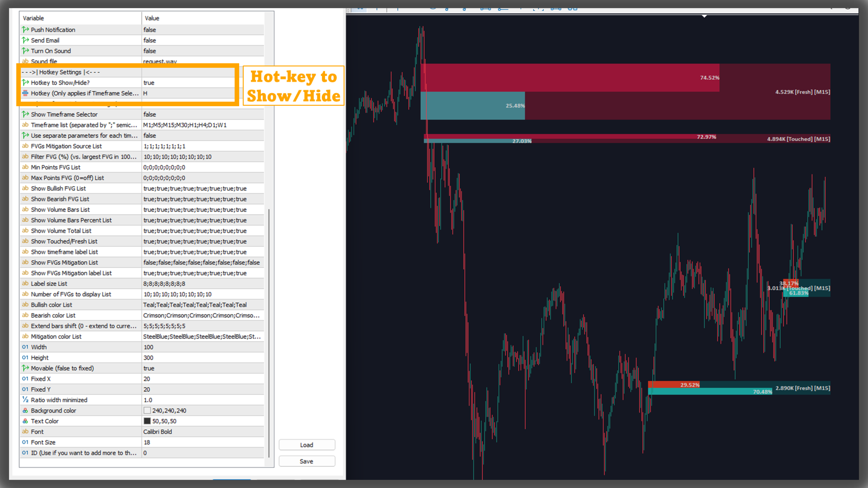This screenshot has height=488, width=868.
Task: Click the boolean icon beside Push Notification
Action: coord(25,30)
